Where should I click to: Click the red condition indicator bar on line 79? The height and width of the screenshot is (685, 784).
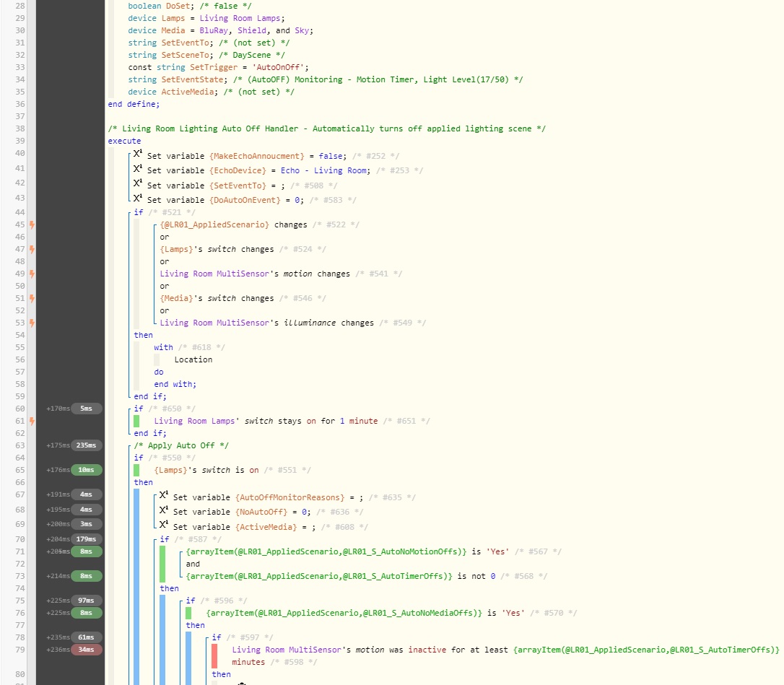214,656
